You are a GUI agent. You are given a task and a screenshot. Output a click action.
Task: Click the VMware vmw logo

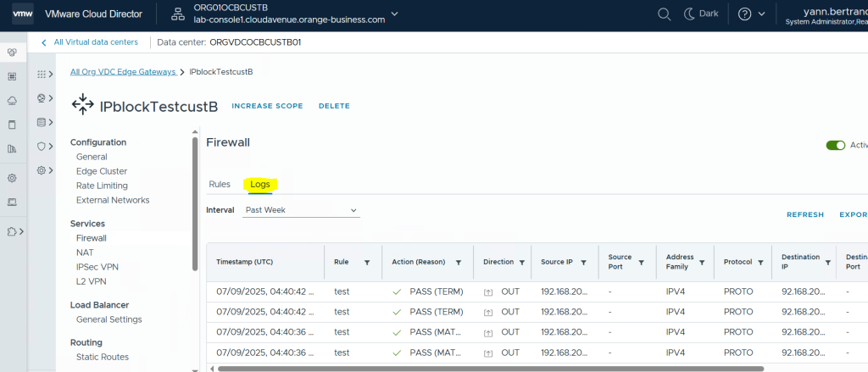(22, 14)
